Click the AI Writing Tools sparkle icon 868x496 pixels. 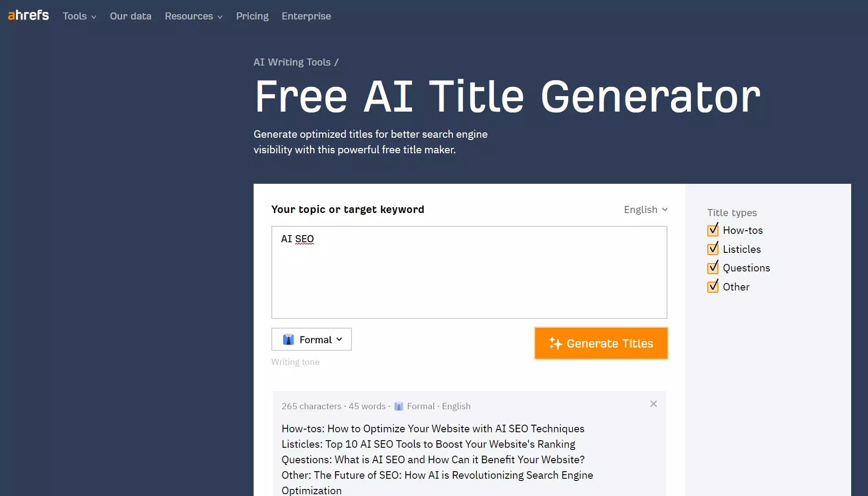pyautogui.click(x=555, y=343)
